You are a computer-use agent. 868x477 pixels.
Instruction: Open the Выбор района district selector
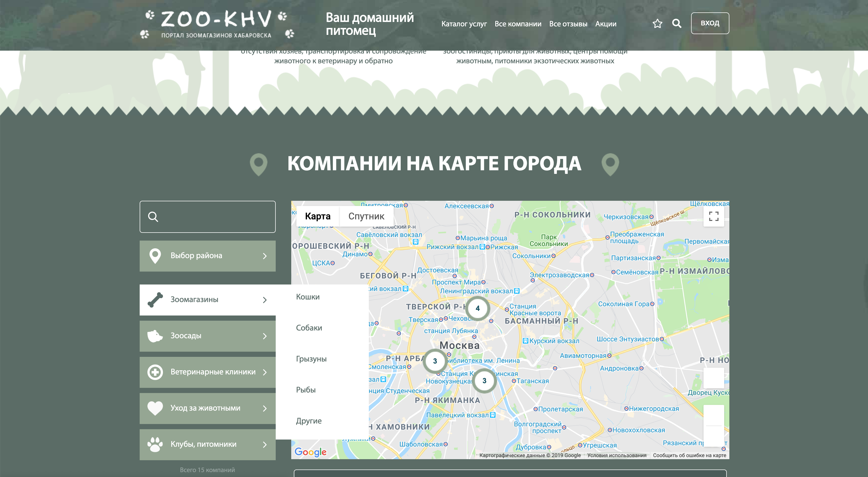click(208, 256)
